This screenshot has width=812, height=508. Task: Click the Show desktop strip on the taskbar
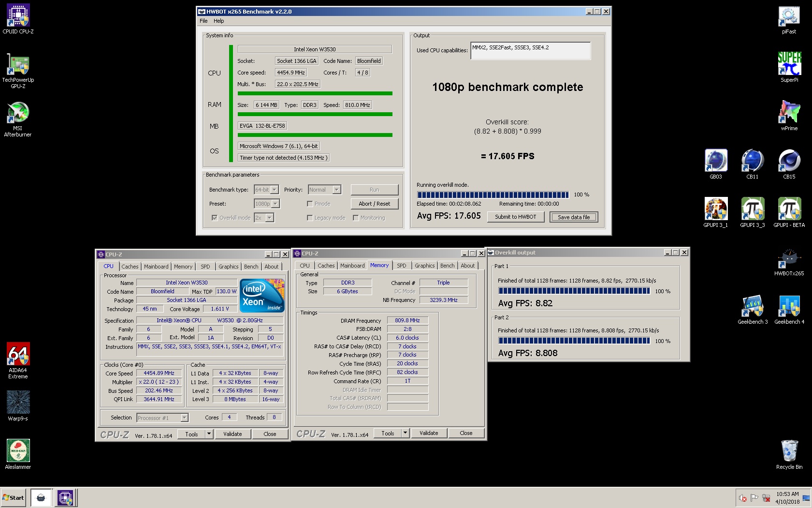pyautogui.click(x=806, y=497)
